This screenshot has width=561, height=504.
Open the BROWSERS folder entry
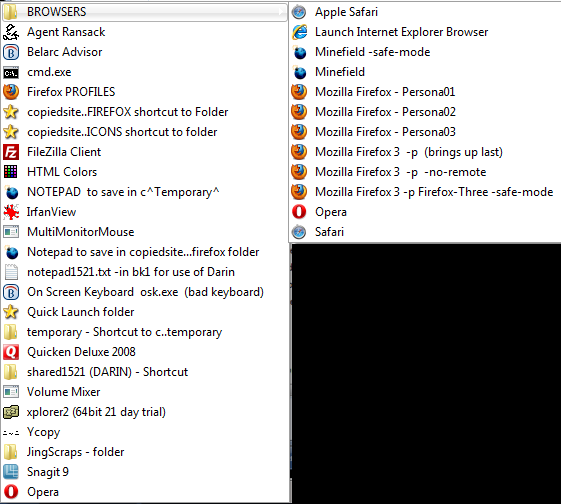(145, 12)
